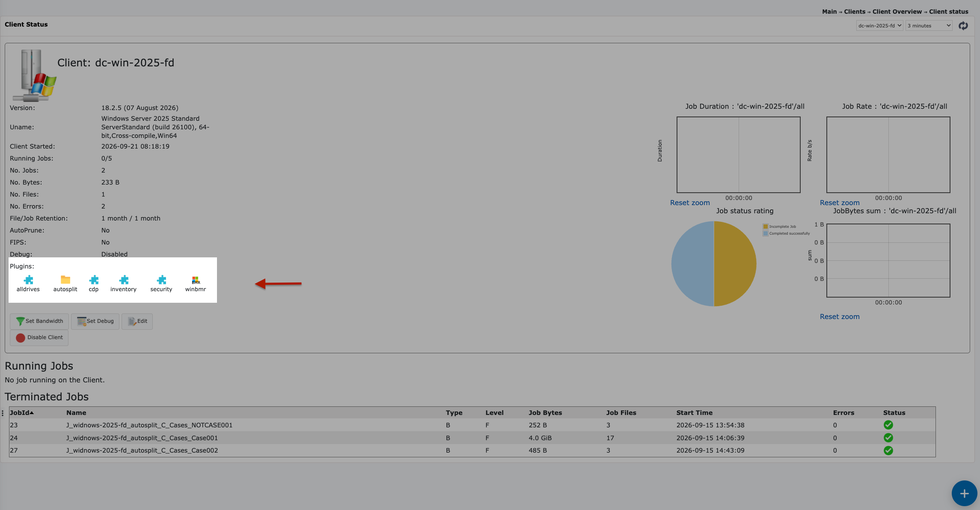
Task: Click JobId cell 23
Action: [x=14, y=425]
